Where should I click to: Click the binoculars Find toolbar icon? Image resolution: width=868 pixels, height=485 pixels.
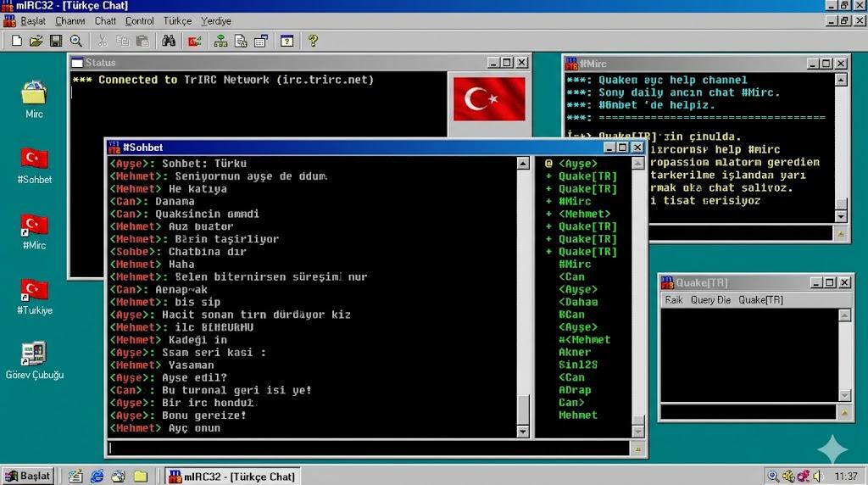[x=169, y=41]
